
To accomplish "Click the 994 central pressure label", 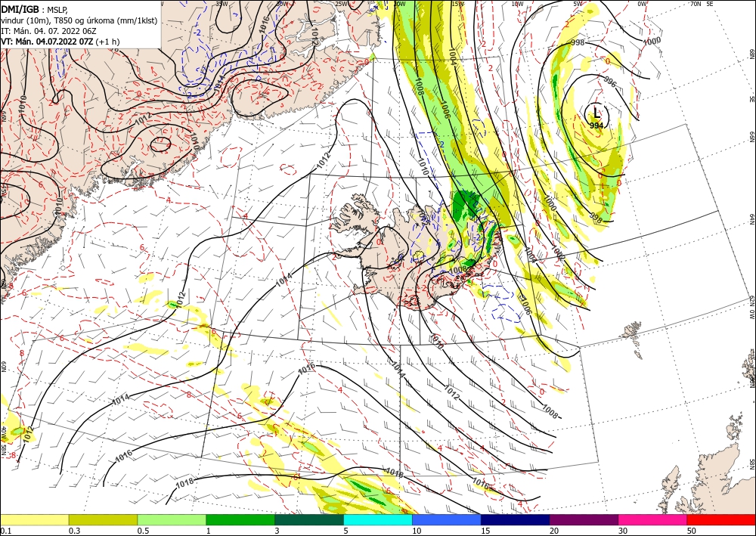I will pyautogui.click(x=596, y=125).
